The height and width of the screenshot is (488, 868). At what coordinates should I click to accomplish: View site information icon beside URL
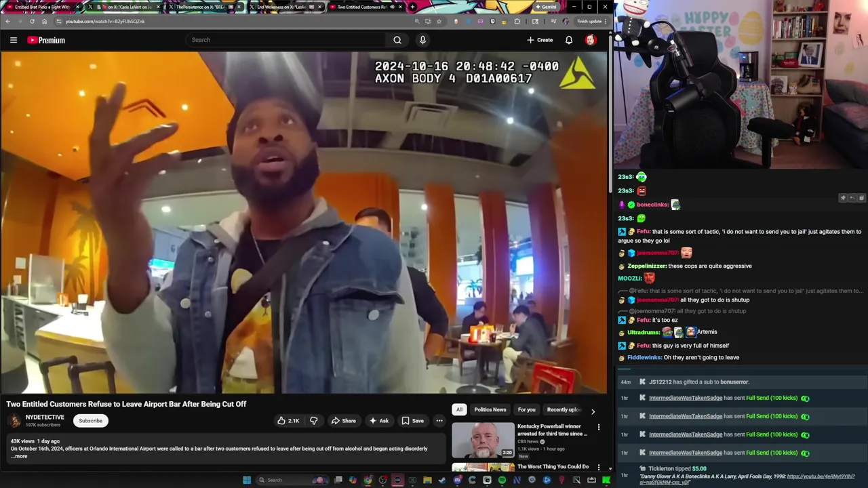[x=59, y=21]
